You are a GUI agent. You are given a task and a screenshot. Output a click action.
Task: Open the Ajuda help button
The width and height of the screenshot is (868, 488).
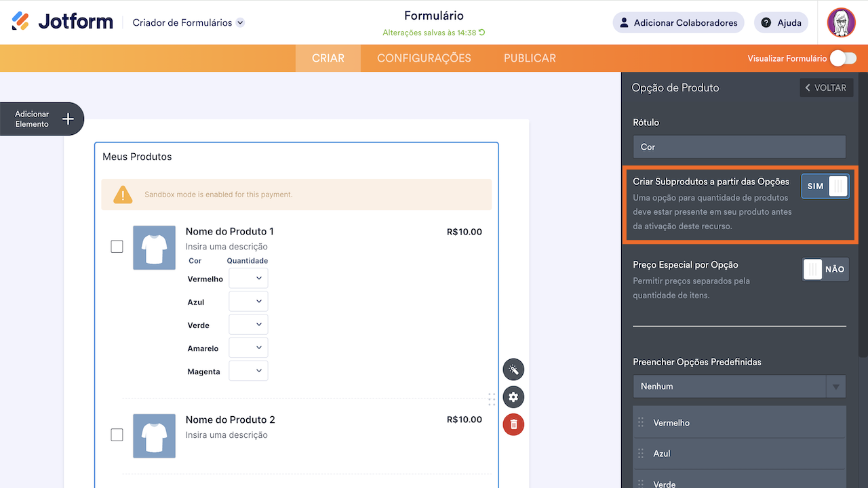pos(781,22)
